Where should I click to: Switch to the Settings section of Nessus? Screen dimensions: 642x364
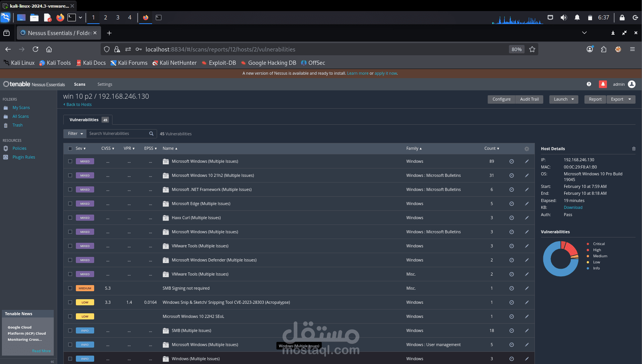104,84
